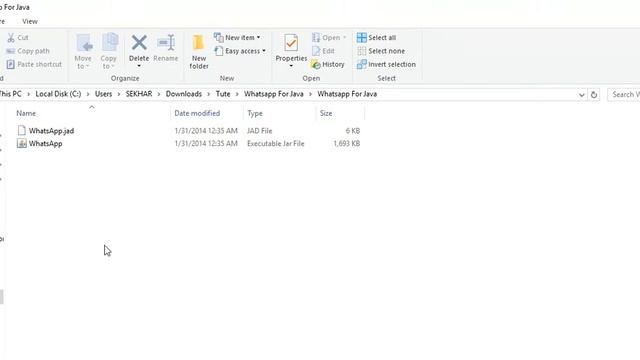
Task: Click the JAD File type cell
Action: [x=260, y=131]
